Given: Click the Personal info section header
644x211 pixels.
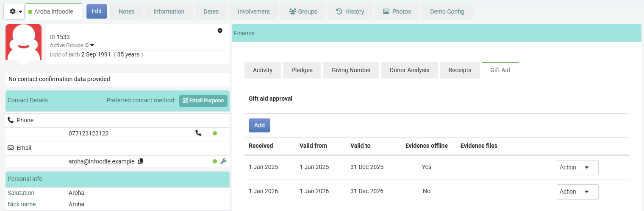Looking at the screenshot, I should 117,179.
